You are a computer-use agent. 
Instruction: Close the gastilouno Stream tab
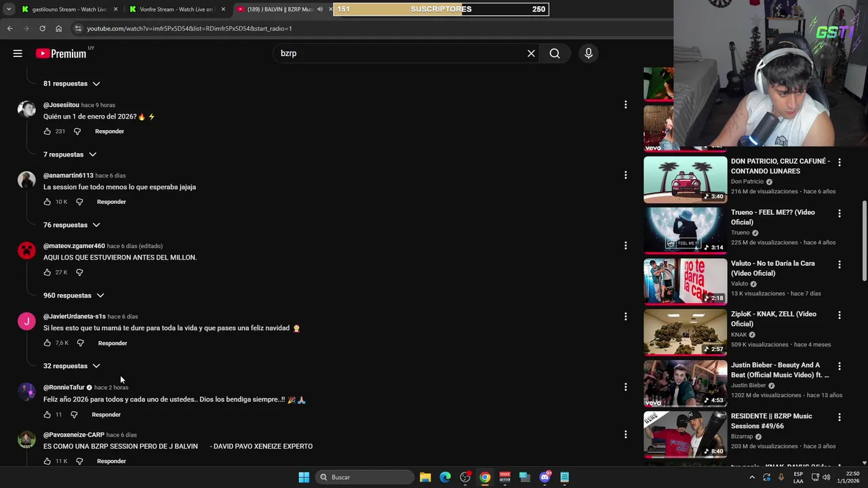116,9
